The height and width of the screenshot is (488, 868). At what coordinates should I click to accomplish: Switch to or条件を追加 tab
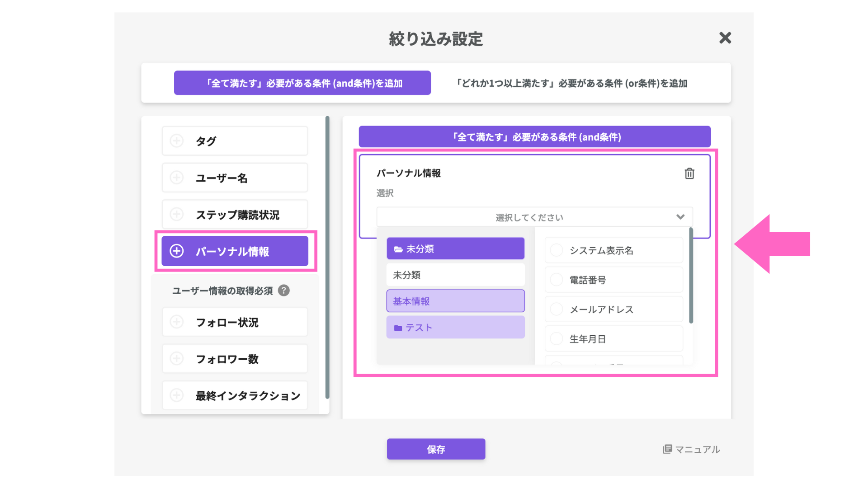click(x=571, y=83)
